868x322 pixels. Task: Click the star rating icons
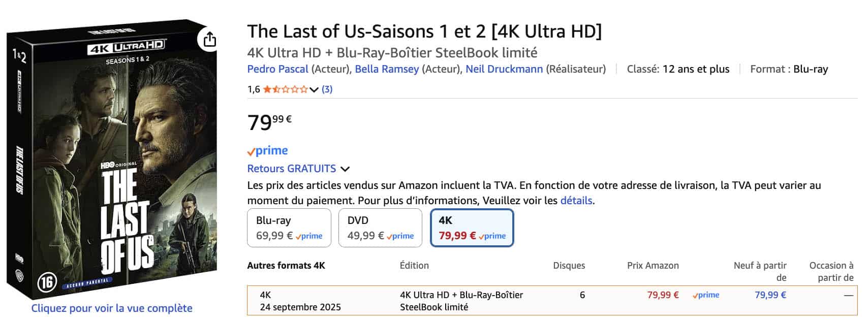[285, 89]
